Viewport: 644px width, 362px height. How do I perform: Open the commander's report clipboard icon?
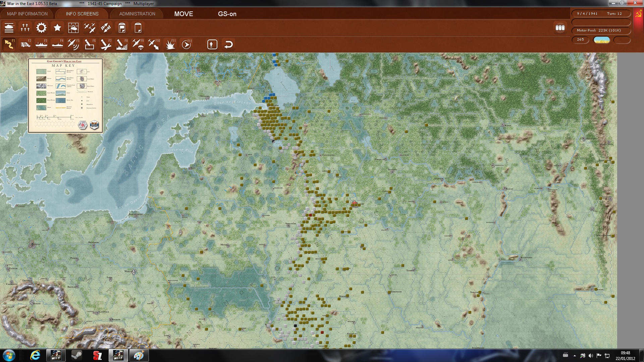(x=122, y=28)
